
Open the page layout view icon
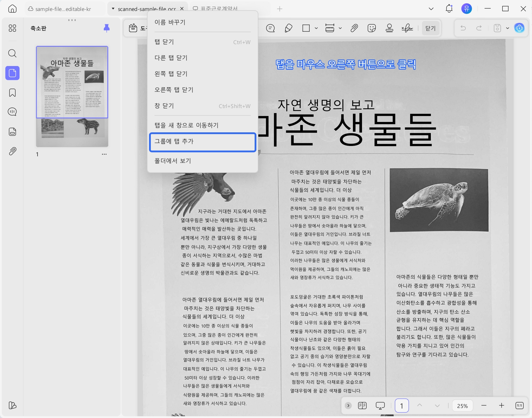362,406
